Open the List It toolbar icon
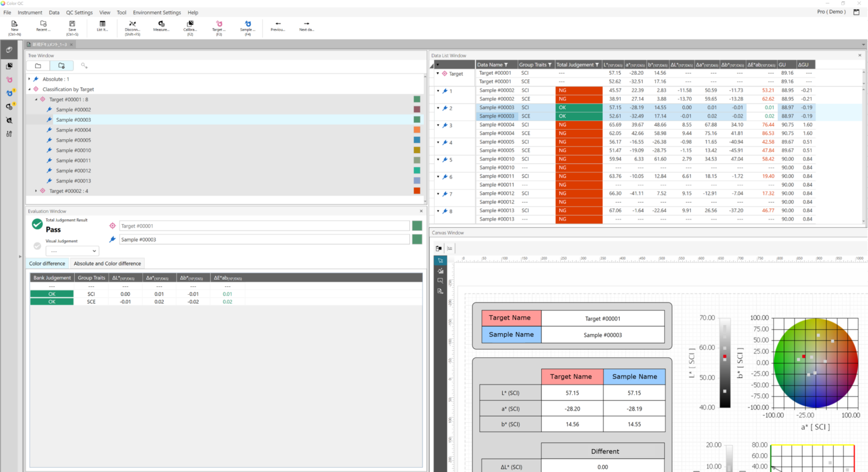Viewport: 868px width, 472px height. 102,25
